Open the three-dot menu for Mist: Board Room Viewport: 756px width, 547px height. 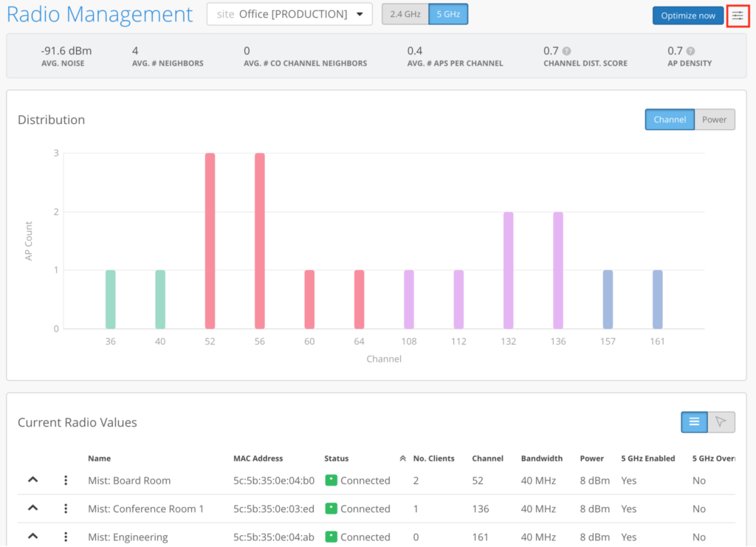coord(66,481)
